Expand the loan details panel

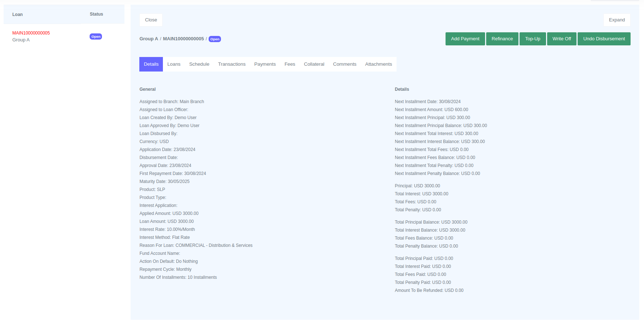click(616, 20)
